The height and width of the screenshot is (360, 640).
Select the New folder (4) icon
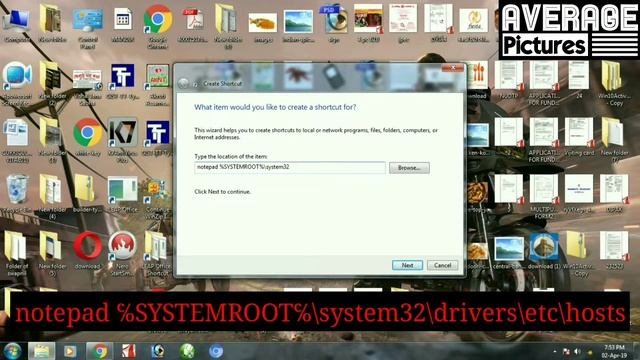[x=52, y=197]
